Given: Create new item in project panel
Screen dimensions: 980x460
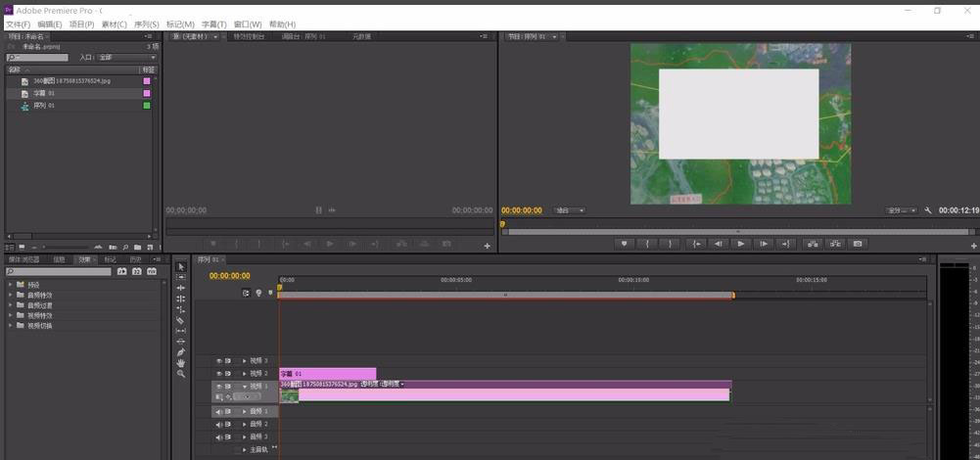Looking at the screenshot, I should click(148, 247).
